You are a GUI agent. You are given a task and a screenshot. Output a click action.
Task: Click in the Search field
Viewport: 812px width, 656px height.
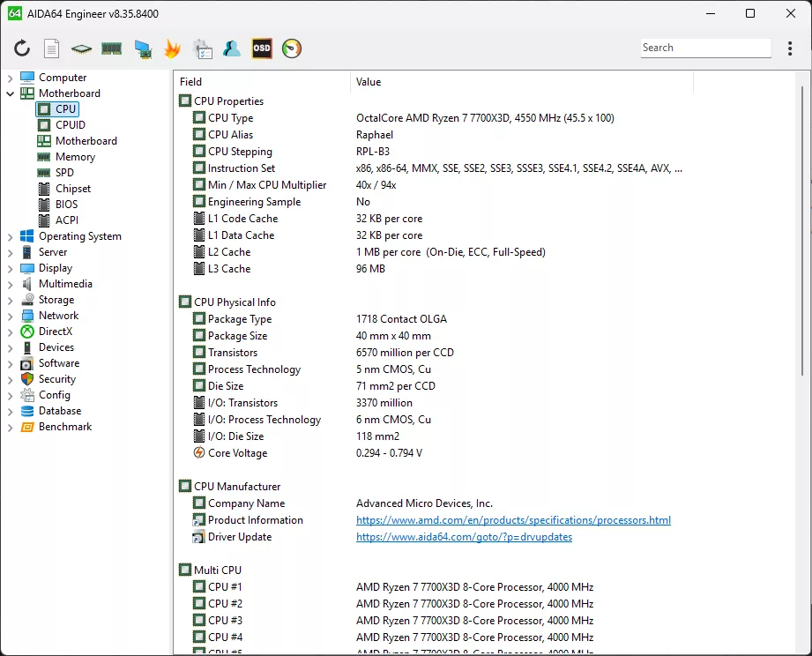705,48
